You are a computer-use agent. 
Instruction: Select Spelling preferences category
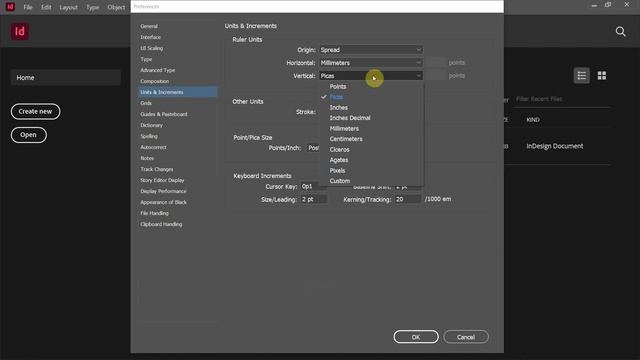click(x=149, y=136)
